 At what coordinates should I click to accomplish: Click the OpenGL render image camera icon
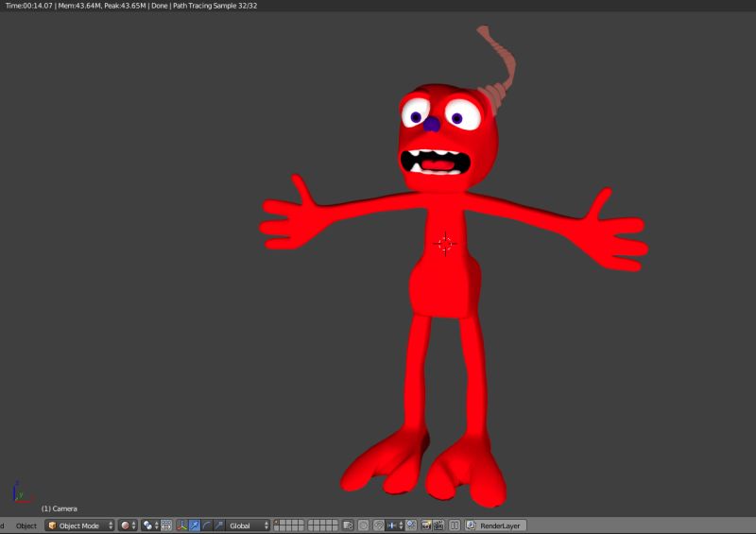coord(426,525)
